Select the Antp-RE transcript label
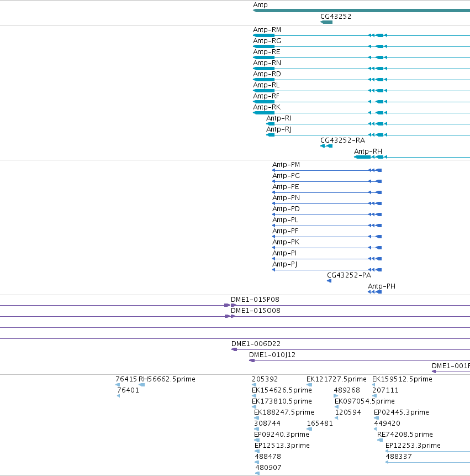Viewport: 470px width, 476px height. 267,52
